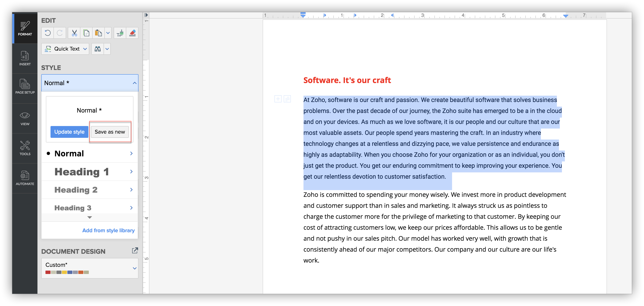Click the Cut scissors icon
This screenshot has width=644, height=306.
point(74,33)
